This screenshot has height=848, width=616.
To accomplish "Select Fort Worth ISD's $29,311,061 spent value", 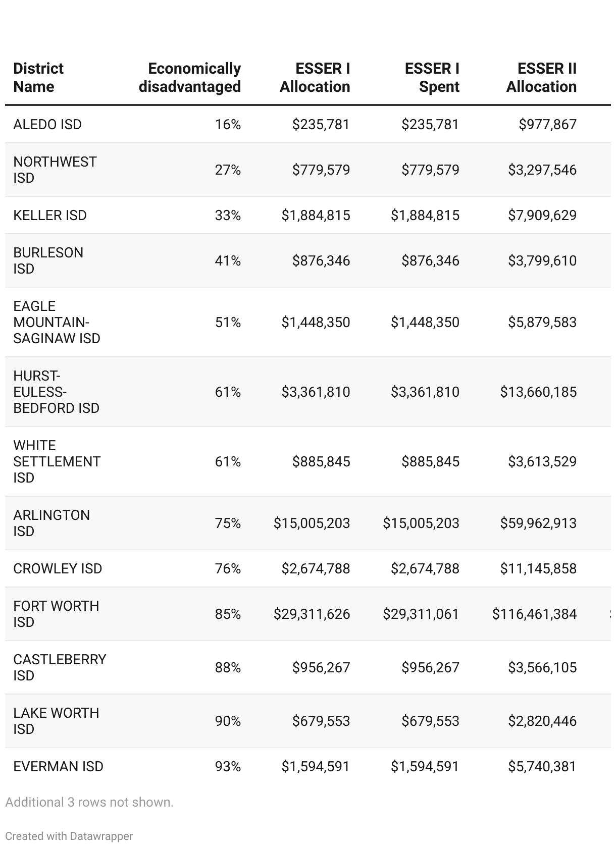I will point(421,614).
